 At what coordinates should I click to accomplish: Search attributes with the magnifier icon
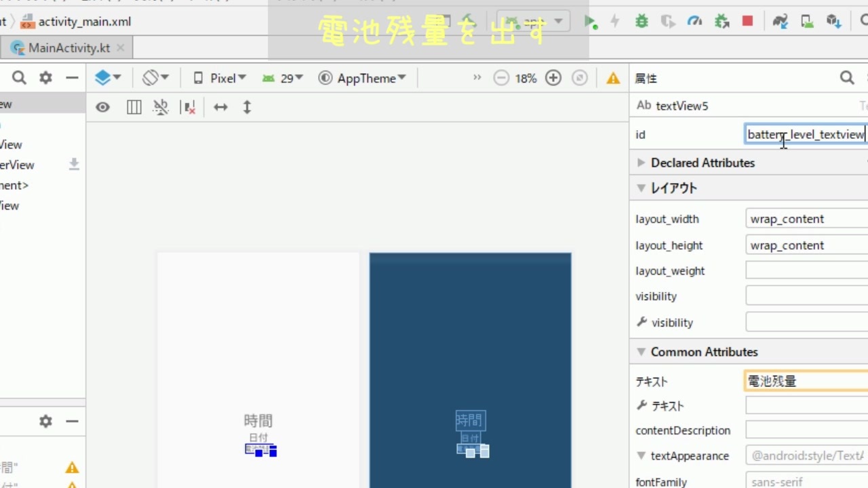pyautogui.click(x=847, y=78)
